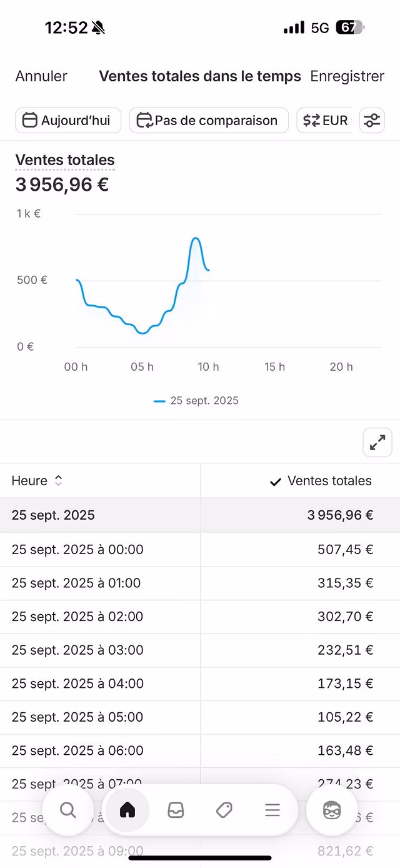
Task: Open the Aujourd'hui date range selector
Action: (67, 120)
